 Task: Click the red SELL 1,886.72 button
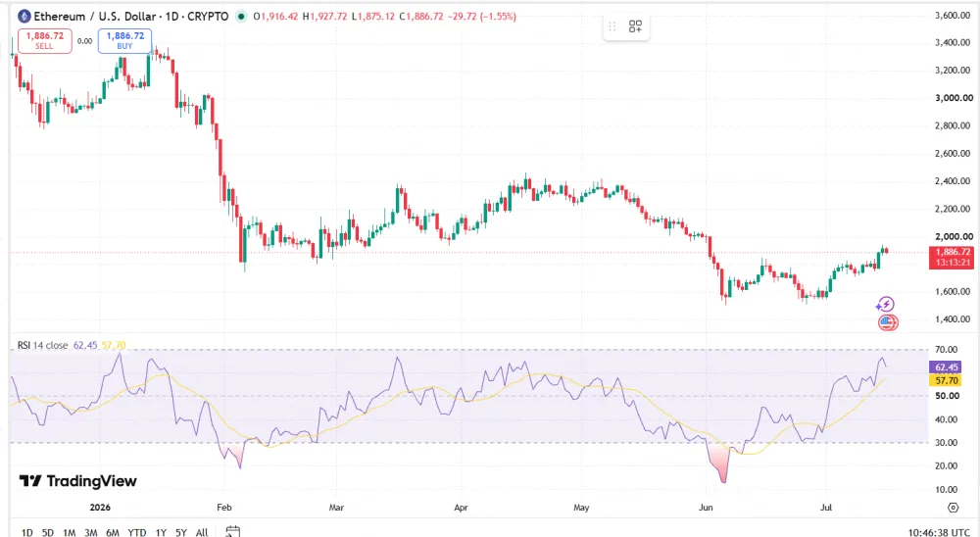tap(45, 40)
